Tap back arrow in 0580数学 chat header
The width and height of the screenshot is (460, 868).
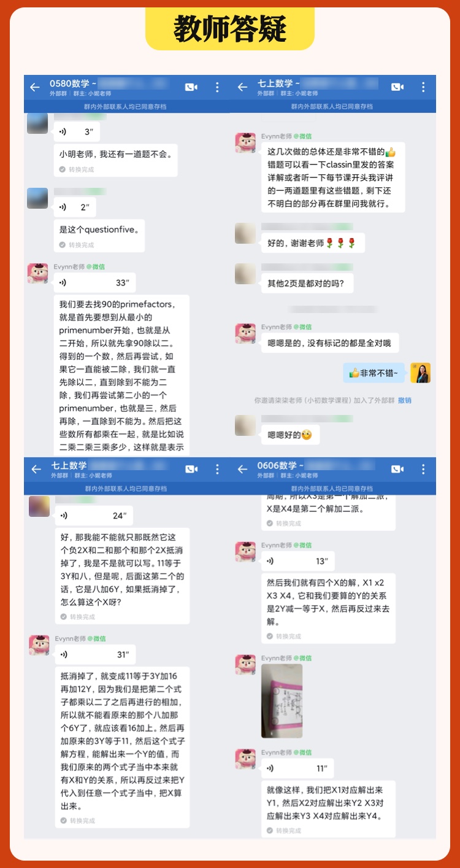coord(35,87)
